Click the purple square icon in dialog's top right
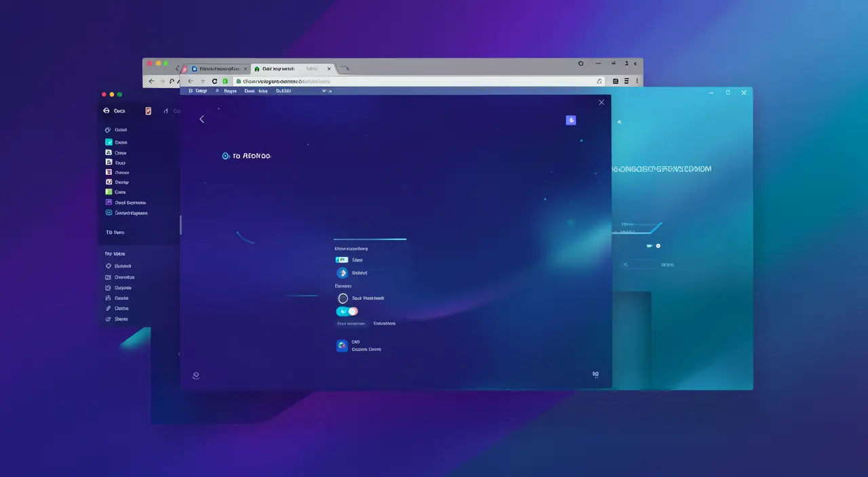Viewport: 868px width, 477px height. (571, 120)
